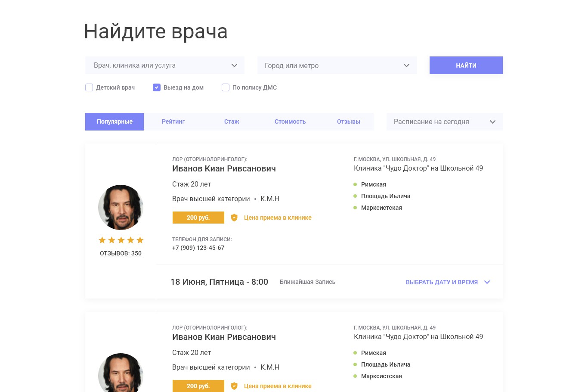
Task: Select Площадь Ильича metro in second card
Action: point(385,364)
